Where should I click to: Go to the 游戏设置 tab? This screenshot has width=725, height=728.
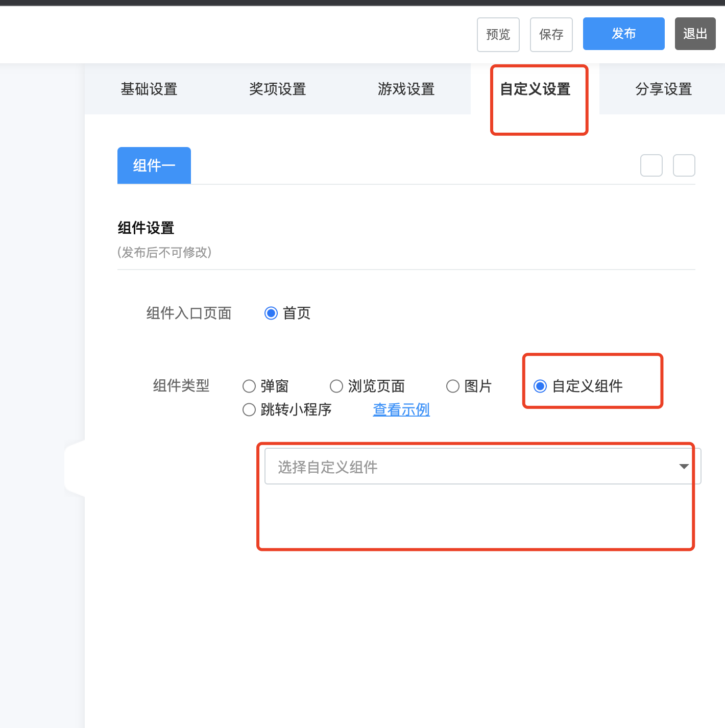tap(406, 89)
